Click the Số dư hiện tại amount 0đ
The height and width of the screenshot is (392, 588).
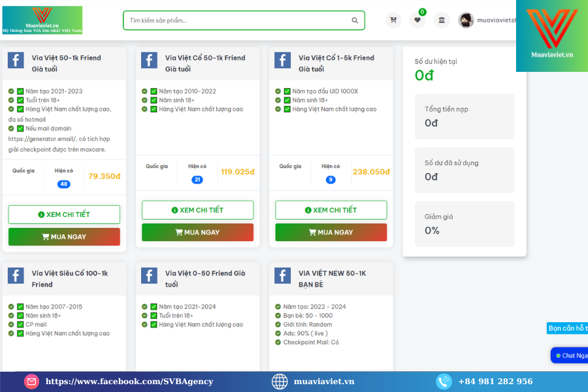coord(424,75)
